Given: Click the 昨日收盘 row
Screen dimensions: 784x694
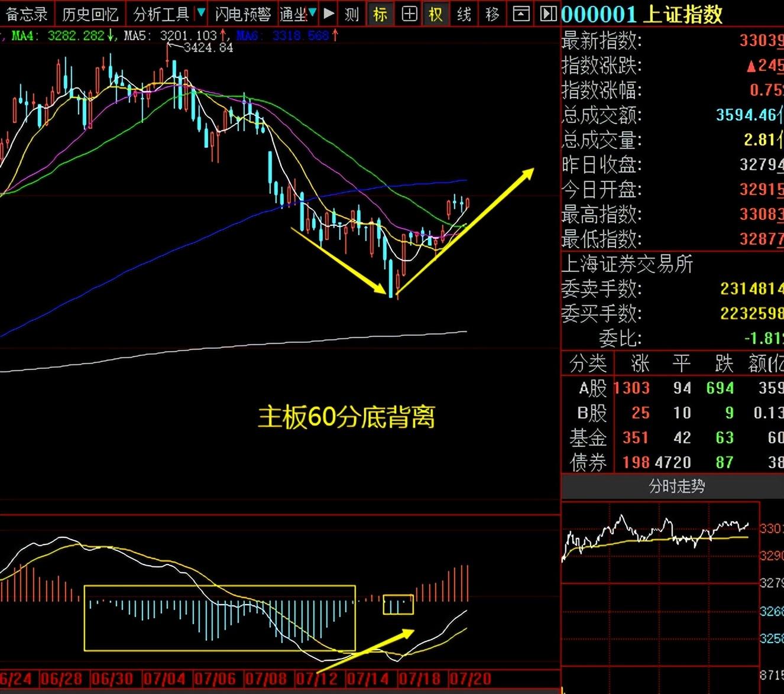Looking at the screenshot, I should point(672,165).
